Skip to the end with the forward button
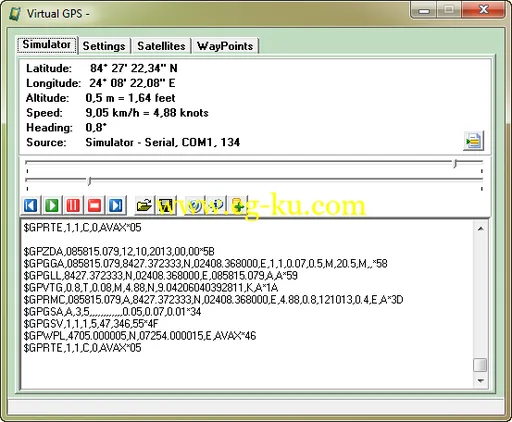This screenshot has width=512, height=422. [x=116, y=205]
